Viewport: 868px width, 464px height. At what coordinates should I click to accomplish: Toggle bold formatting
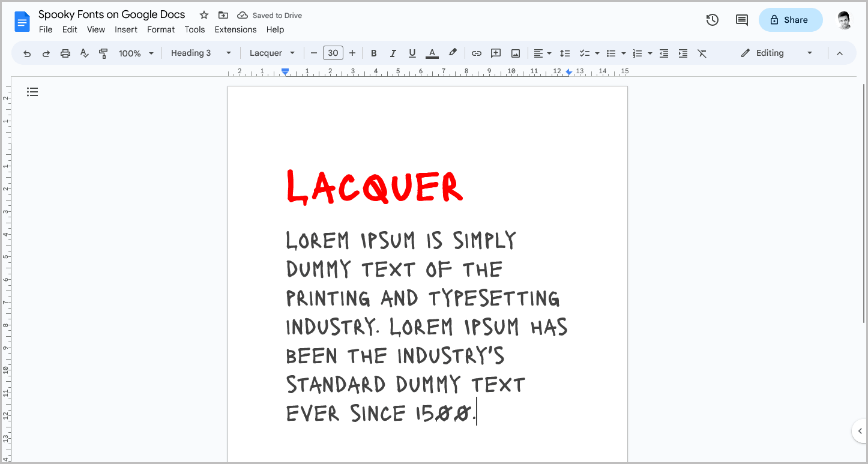coord(373,53)
